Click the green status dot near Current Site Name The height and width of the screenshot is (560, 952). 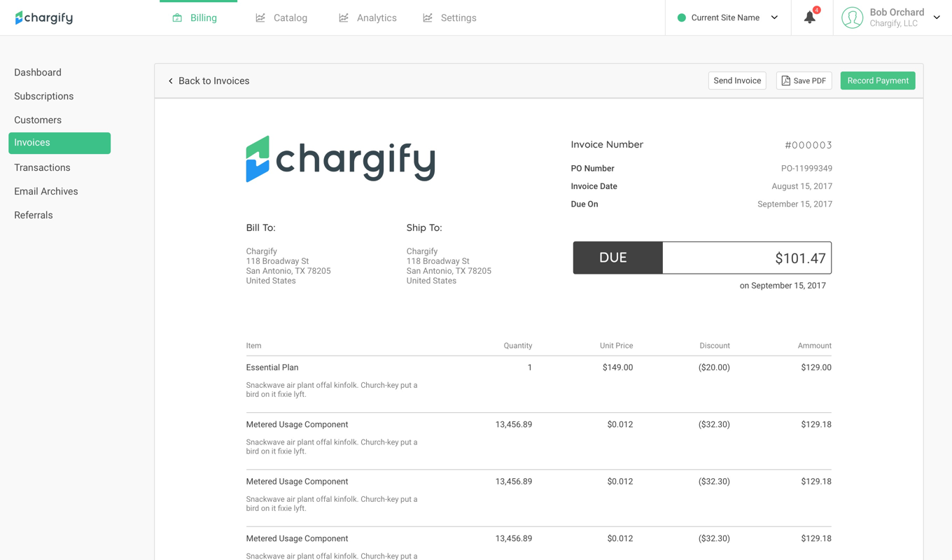[x=681, y=17]
